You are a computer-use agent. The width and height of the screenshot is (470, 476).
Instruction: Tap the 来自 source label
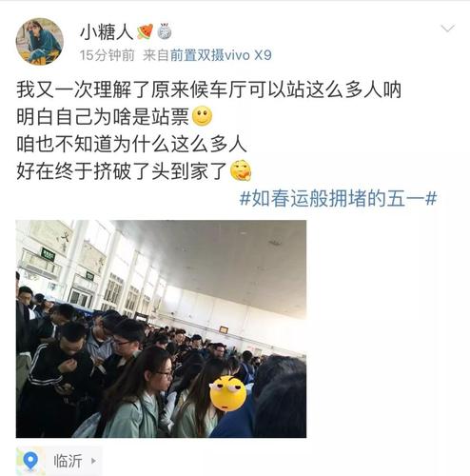click(156, 55)
